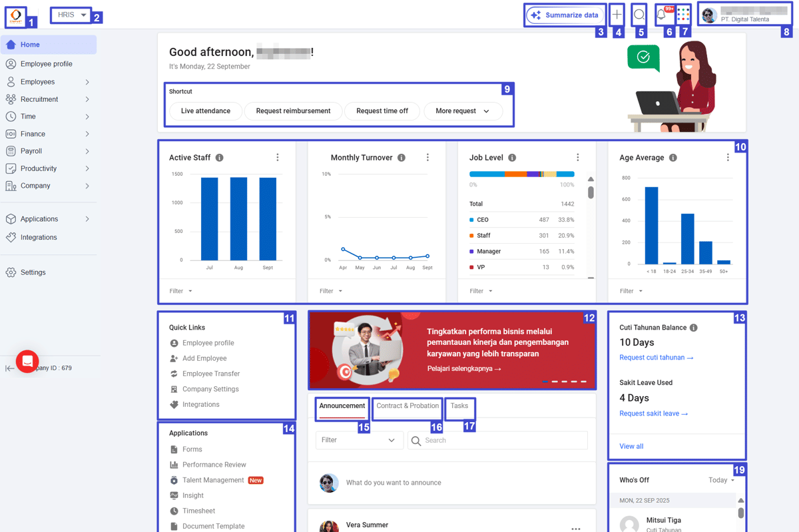Open Employee profile in sidebar
The image size is (799, 532).
pos(46,64)
